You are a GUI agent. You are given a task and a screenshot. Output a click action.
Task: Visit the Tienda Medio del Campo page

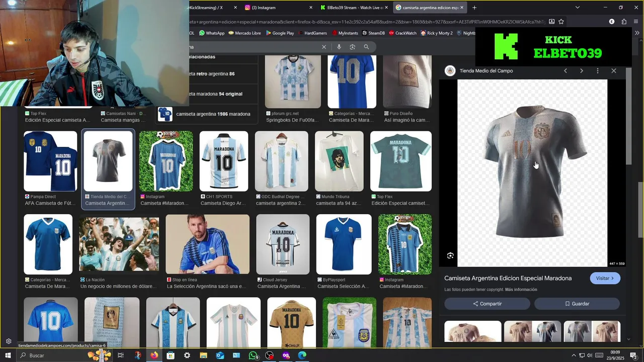point(605,278)
